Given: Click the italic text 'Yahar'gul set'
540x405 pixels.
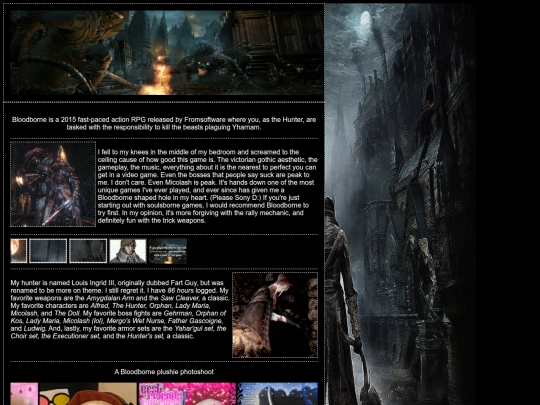Looking at the screenshot, I should 194,329.
